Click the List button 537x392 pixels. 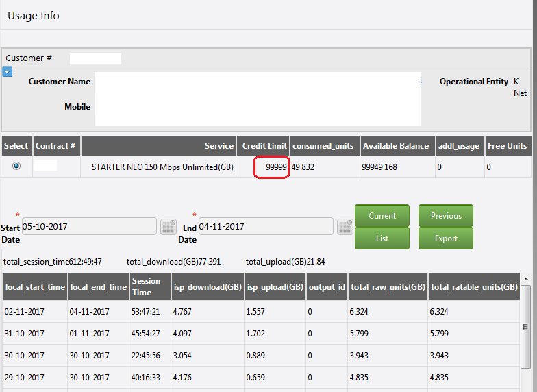382,238
